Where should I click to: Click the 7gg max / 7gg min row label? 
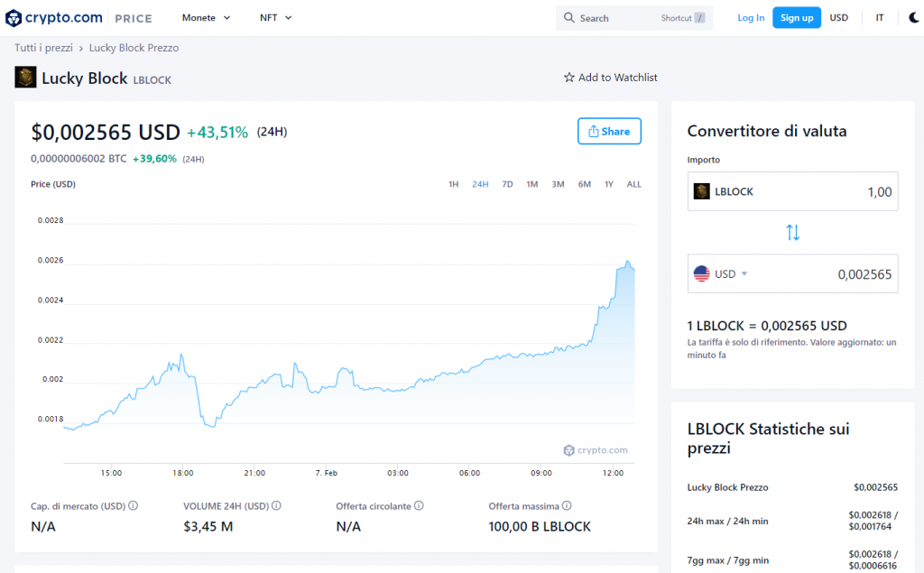pyautogui.click(x=728, y=560)
